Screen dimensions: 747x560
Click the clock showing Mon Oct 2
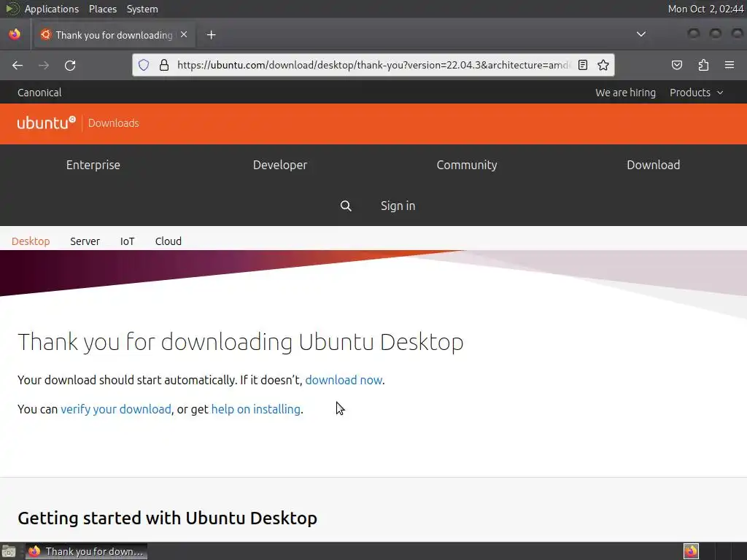point(705,9)
